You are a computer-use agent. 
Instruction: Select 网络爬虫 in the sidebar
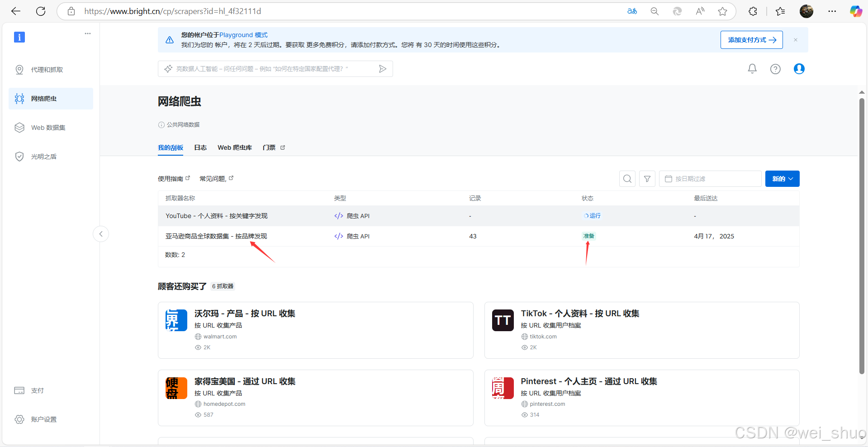[51, 99]
